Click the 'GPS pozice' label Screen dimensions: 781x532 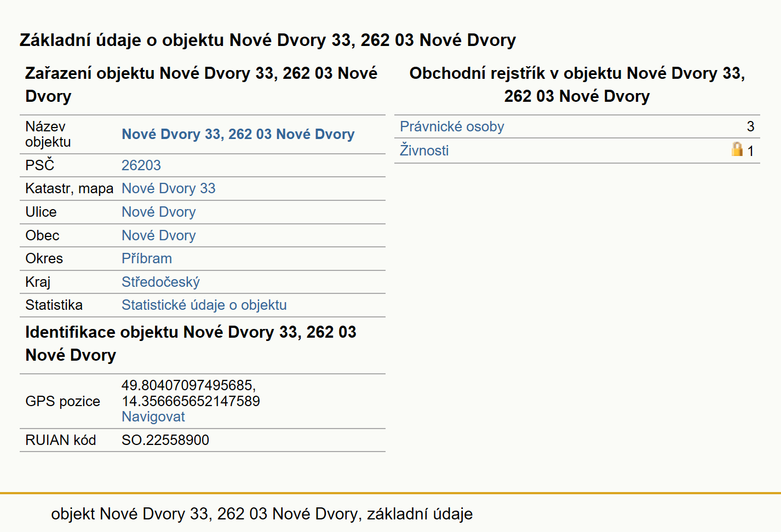(x=63, y=401)
